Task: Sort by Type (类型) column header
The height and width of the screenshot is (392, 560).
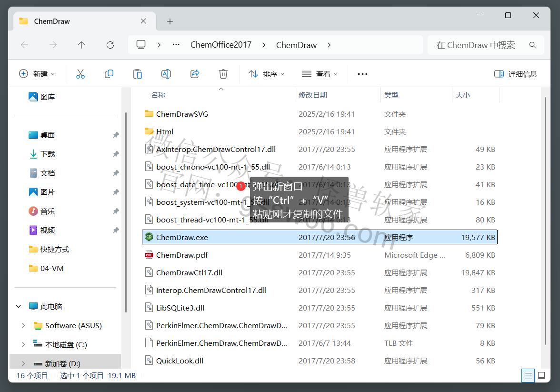Action: click(391, 95)
